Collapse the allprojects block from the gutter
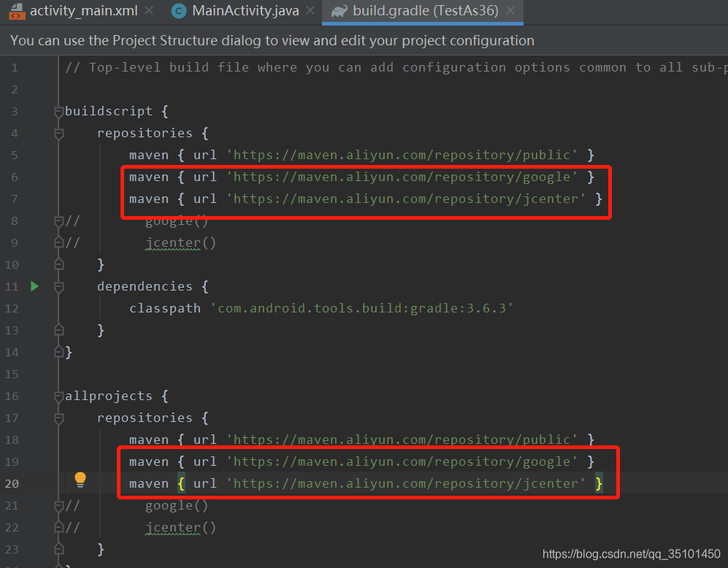This screenshot has height=568, width=728. point(58,396)
